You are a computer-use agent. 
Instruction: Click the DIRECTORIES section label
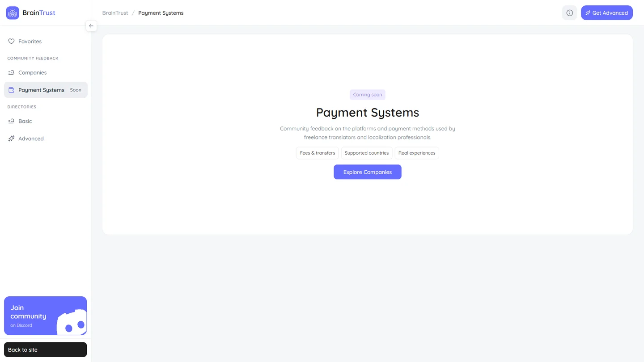click(21, 107)
